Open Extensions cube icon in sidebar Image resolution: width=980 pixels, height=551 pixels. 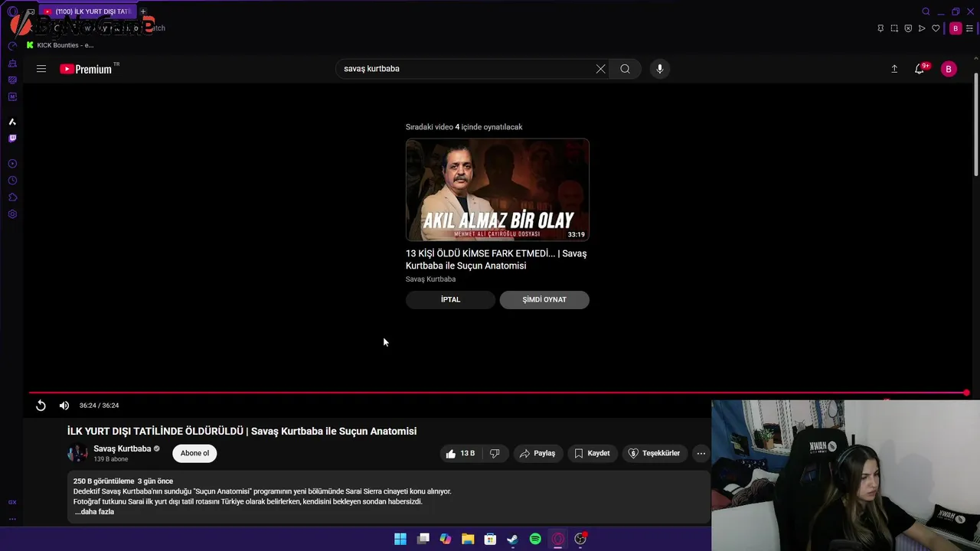click(12, 197)
